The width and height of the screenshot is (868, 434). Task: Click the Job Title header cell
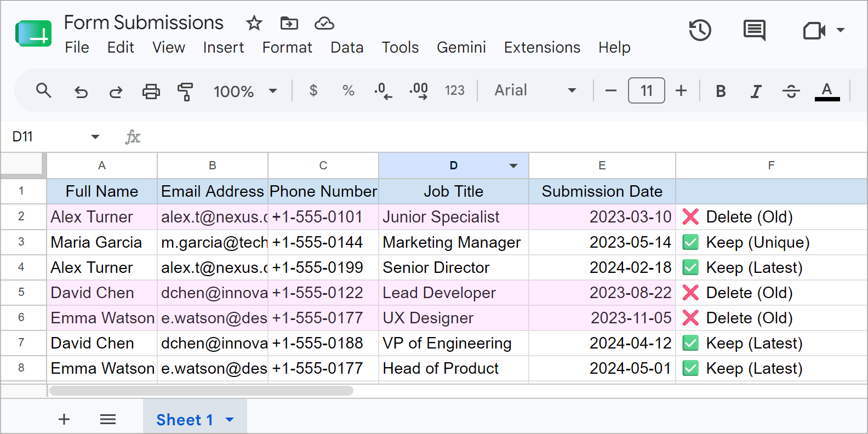coord(454,191)
